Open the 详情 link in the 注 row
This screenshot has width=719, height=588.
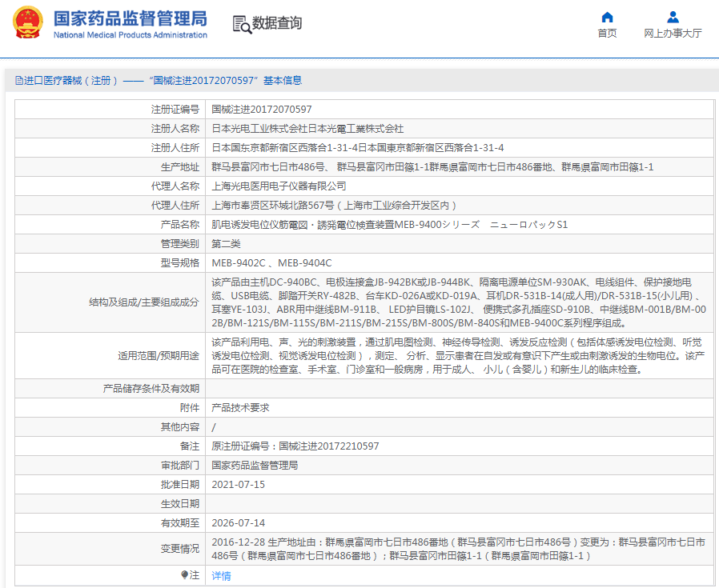point(221,575)
